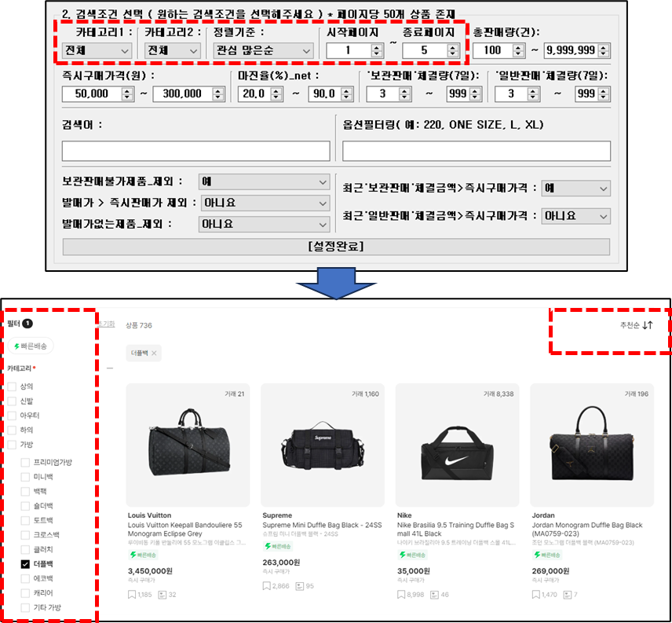Click the 필터 count badge icon
Screen dimensions: 672x623
click(x=27, y=324)
